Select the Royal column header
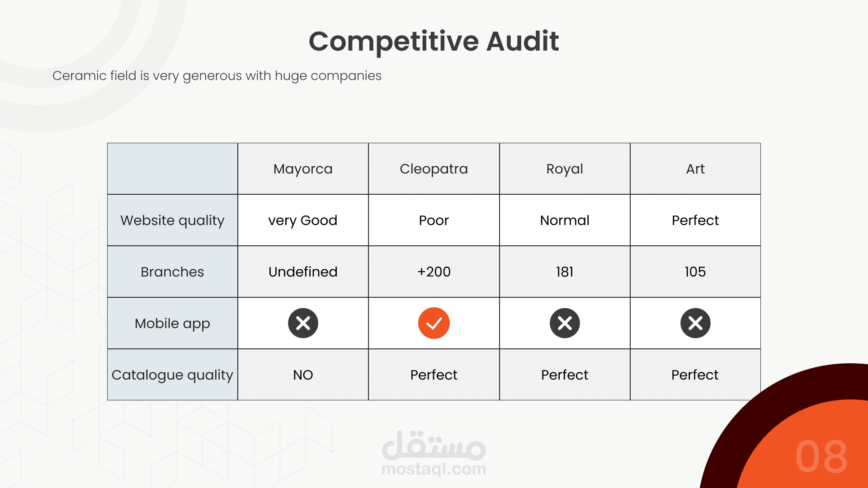This screenshot has height=488, width=868. point(565,169)
